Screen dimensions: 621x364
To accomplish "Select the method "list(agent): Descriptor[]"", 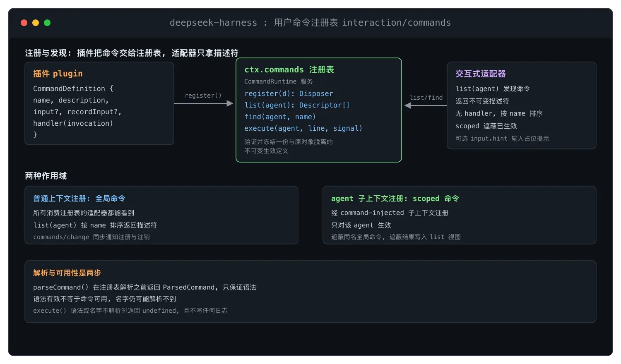I will (x=297, y=105).
